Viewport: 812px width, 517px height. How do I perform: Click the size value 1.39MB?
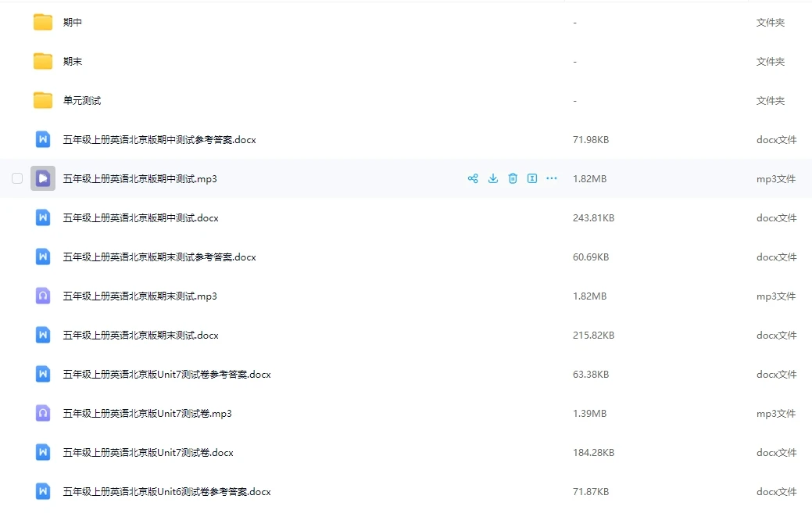click(590, 414)
